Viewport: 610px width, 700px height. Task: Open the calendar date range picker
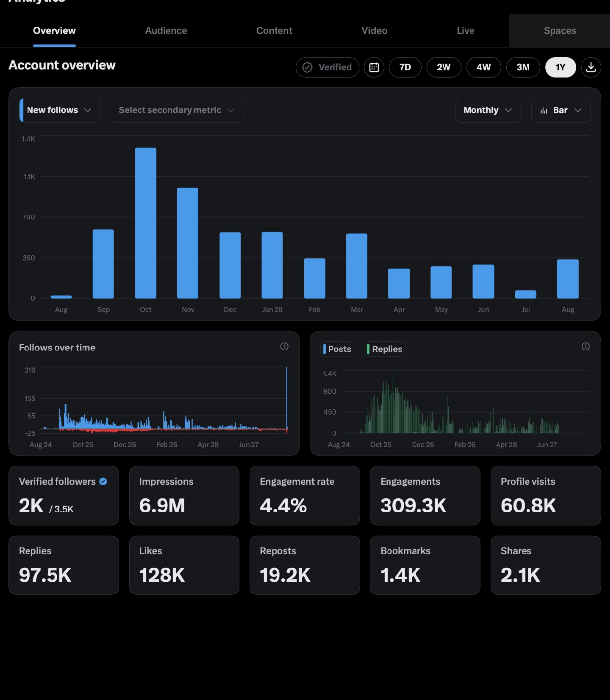tap(374, 67)
